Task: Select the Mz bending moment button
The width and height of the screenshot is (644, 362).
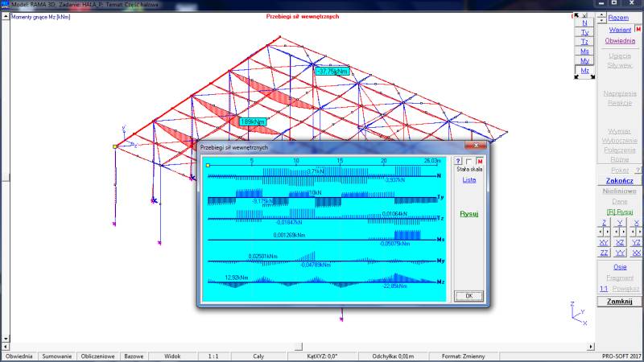Action: (584, 71)
